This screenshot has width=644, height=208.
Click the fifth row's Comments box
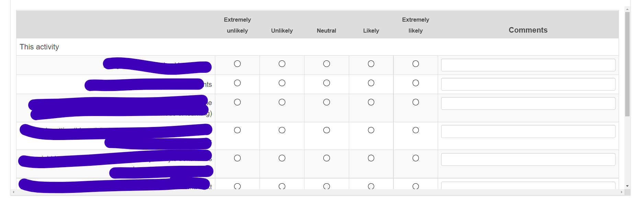click(x=528, y=160)
